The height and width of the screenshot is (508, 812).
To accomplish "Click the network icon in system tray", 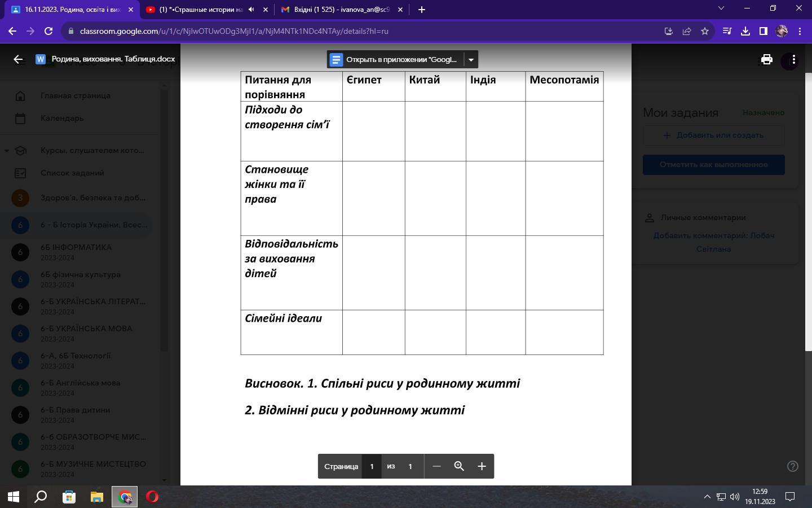I will tap(721, 497).
